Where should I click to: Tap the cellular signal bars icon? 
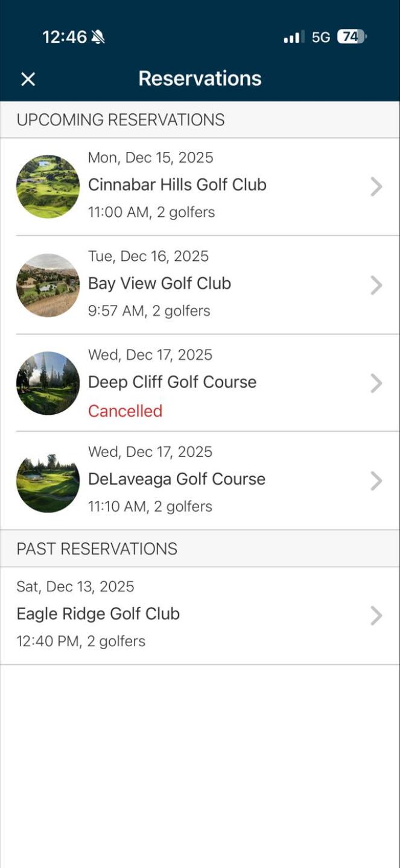293,37
